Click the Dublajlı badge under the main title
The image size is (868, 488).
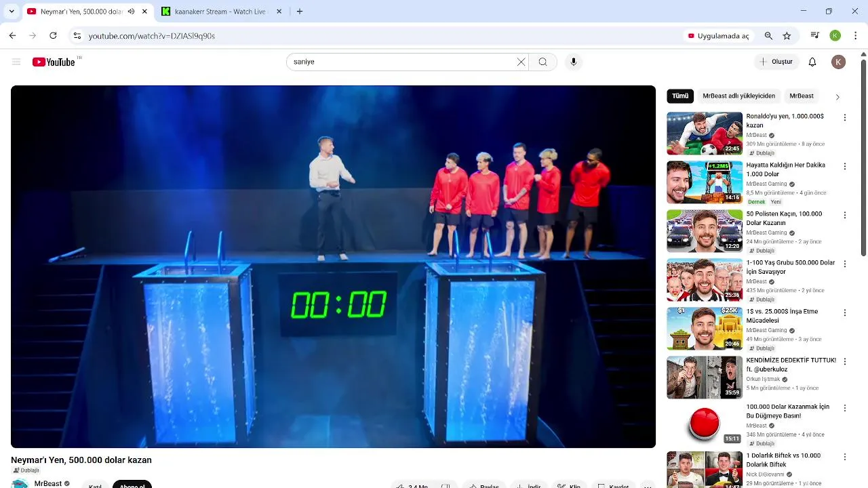point(26,470)
